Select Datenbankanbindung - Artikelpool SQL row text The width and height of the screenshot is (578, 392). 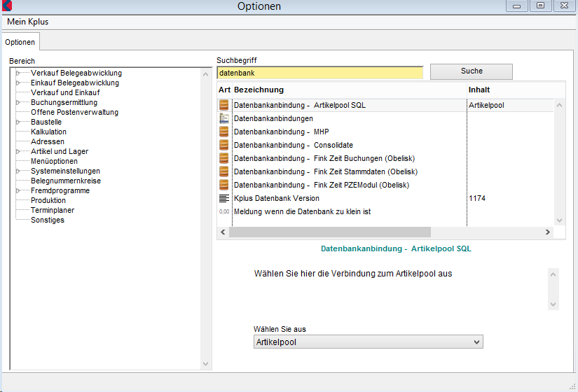coord(300,105)
